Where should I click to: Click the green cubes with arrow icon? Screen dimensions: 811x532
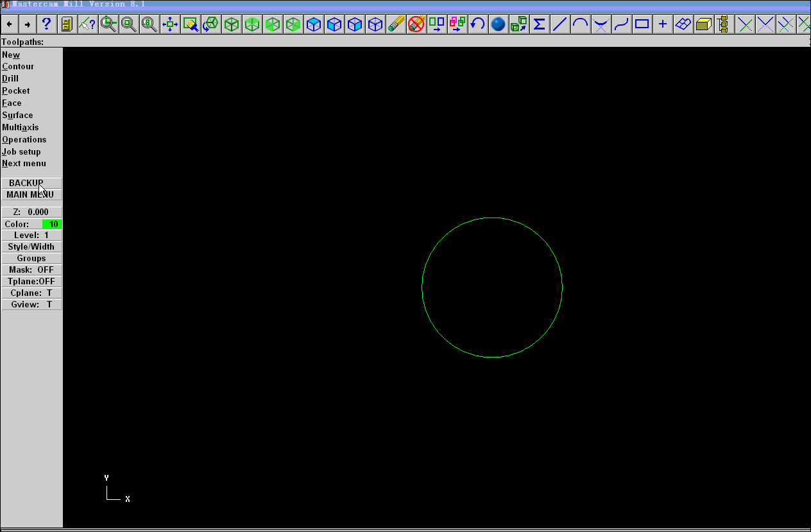click(x=518, y=24)
